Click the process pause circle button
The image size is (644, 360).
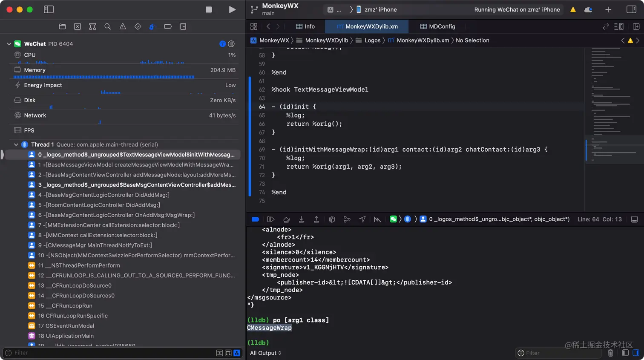(x=231, y=44)
